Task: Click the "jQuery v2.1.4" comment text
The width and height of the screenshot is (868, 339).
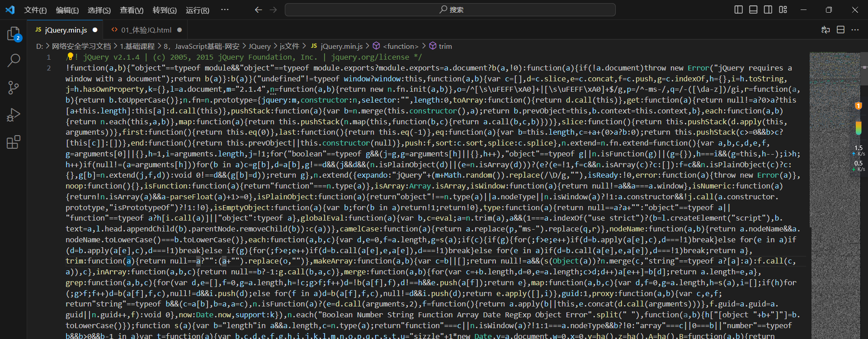Action: [x=111, y=57]
